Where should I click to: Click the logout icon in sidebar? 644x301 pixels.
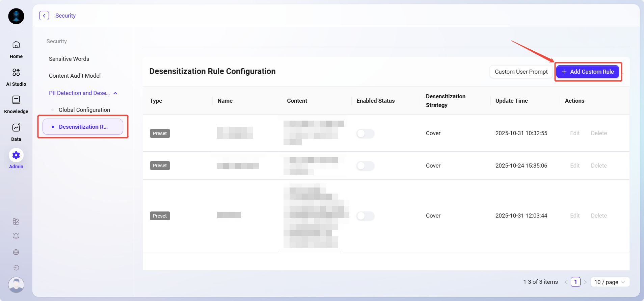(x=16, y=268)
